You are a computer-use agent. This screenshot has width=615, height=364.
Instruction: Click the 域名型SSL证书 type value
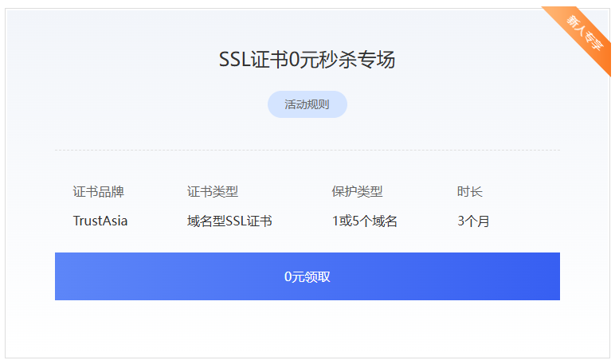click(229, 221)
